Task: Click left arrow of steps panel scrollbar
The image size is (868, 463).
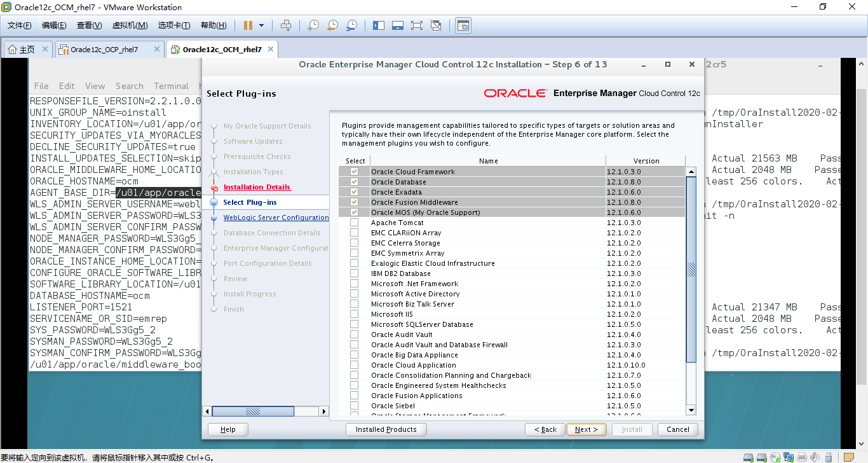Action: click(207, 411)
